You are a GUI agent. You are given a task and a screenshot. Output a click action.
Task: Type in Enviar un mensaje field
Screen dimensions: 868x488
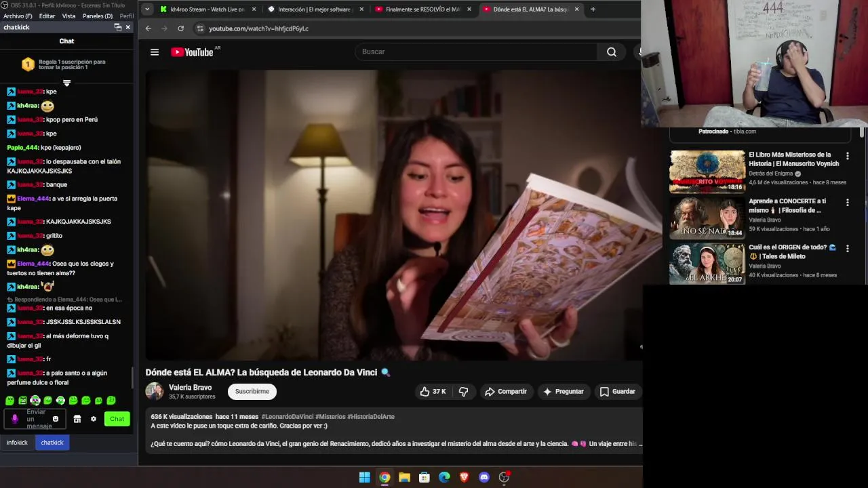tap(35, 419)
